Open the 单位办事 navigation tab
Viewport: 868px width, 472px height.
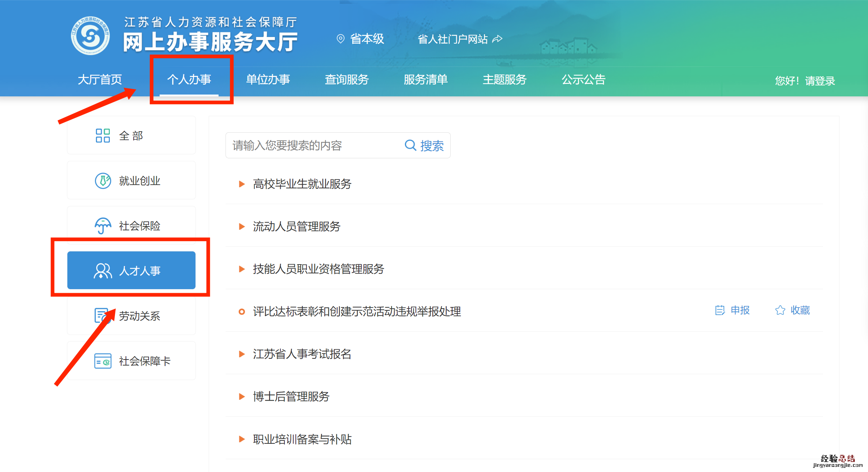click(268, 80)
